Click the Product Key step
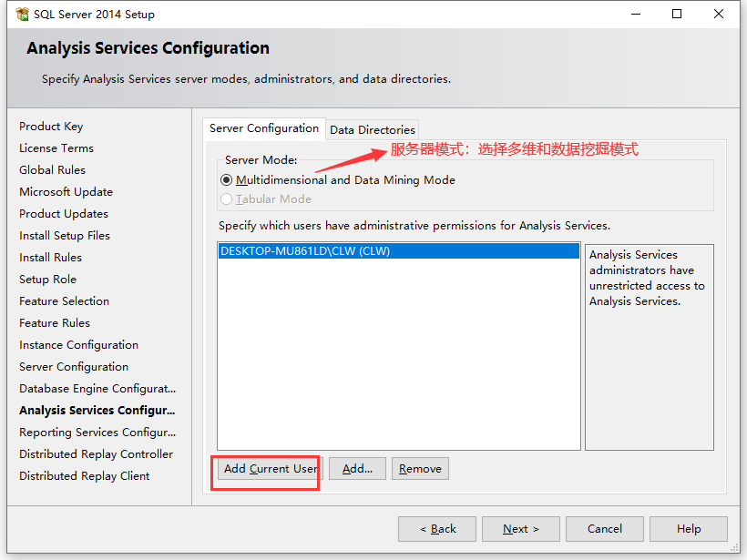747x560 pixels. pyautogui.click(x=51, y=127)
